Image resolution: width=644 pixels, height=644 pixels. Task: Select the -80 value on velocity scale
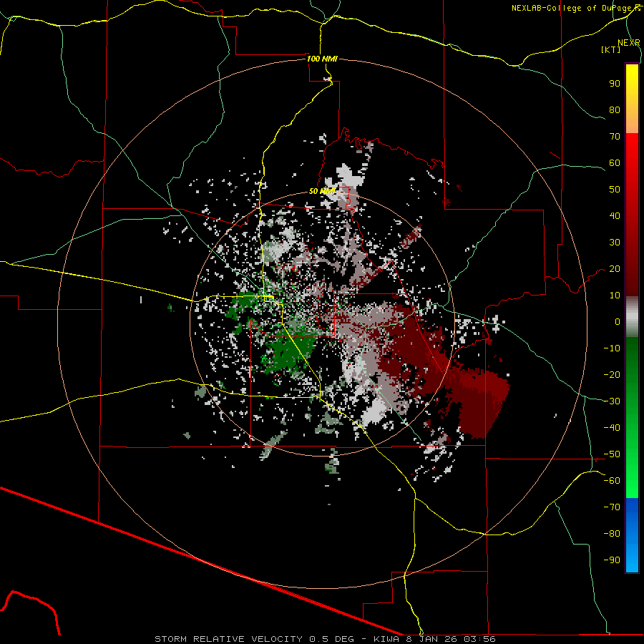pyautogui.click(x=612, y=534)
